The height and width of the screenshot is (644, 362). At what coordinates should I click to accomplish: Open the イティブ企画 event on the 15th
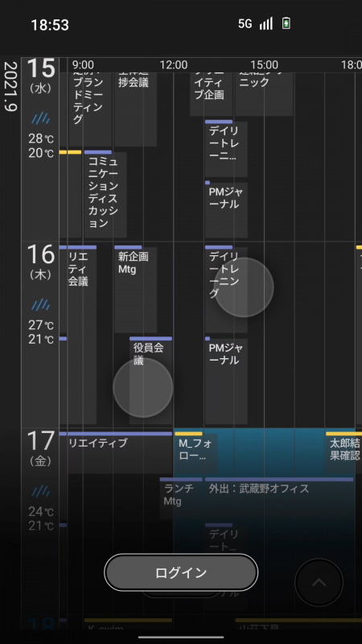211,93
